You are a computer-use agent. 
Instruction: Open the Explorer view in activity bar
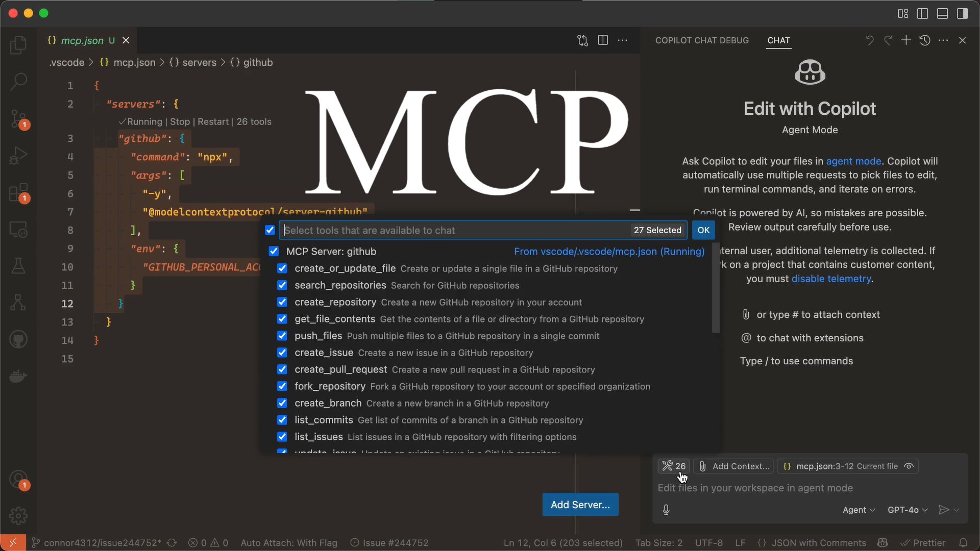pos(18,45)
